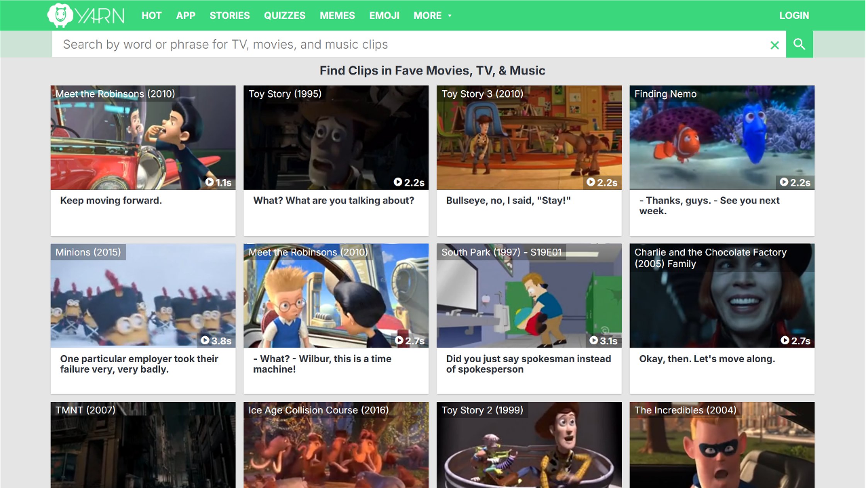
Task: Open the QUIZZES section
Action: point(285,15)
